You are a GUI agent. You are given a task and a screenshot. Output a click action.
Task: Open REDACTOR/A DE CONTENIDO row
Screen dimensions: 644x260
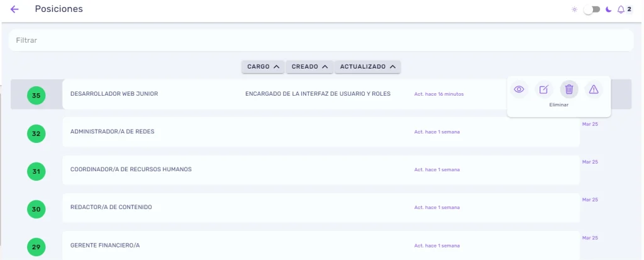coord(321,208)
